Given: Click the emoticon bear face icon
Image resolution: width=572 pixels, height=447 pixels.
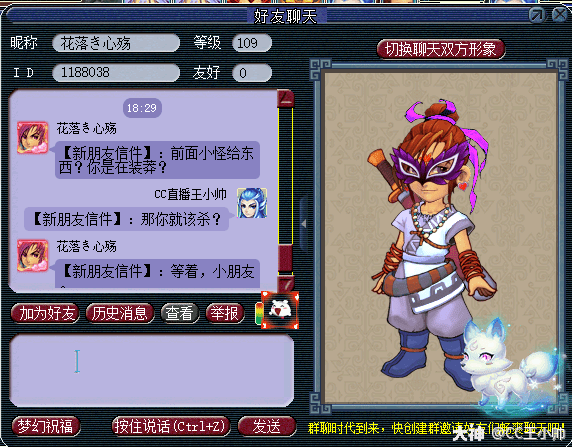Looking at the screenshot, I should (x=280, y=310).
